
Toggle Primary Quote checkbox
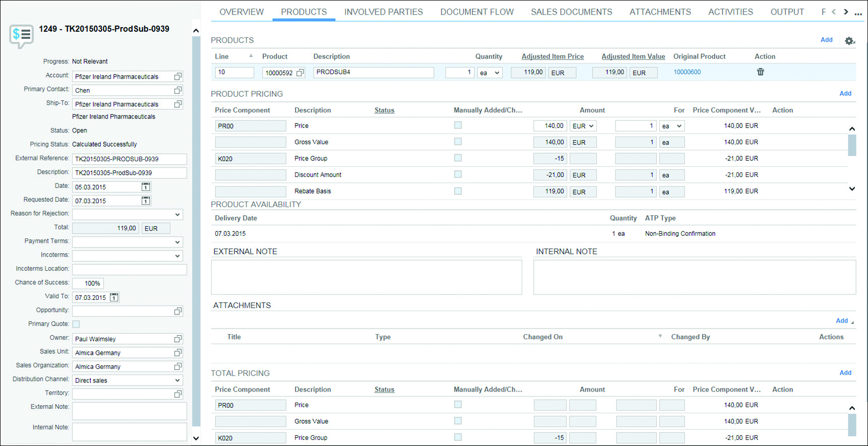click(x=76, y=324)
